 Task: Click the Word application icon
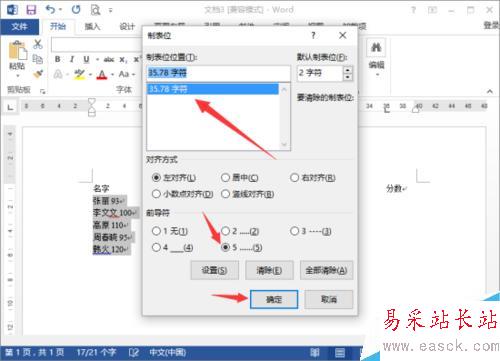tap(12, 10)
